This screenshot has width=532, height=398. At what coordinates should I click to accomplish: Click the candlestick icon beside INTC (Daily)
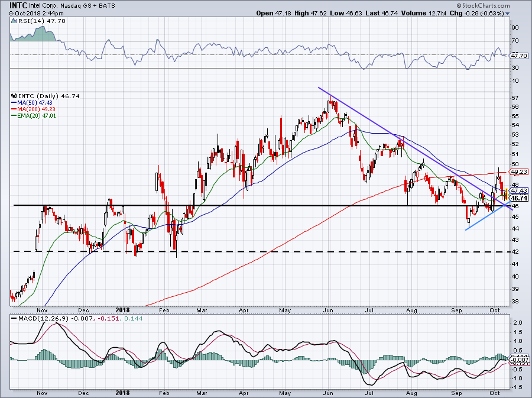[14, 96]
